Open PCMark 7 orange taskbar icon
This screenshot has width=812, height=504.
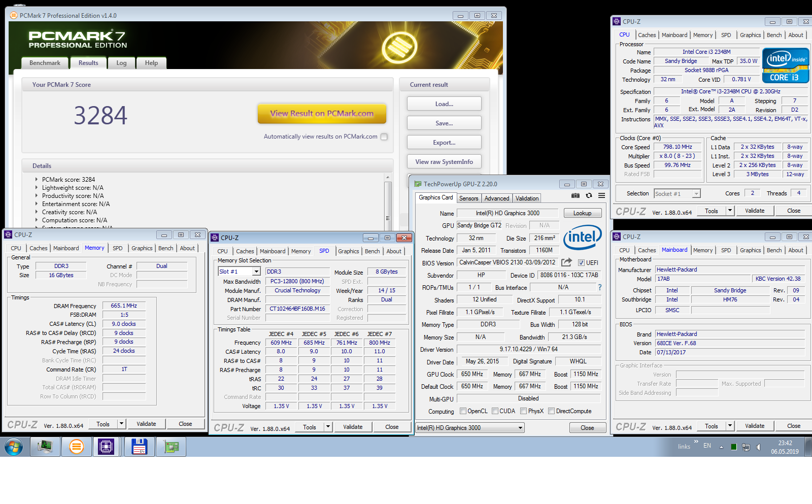pyautogui.click(x=77, y=447)
